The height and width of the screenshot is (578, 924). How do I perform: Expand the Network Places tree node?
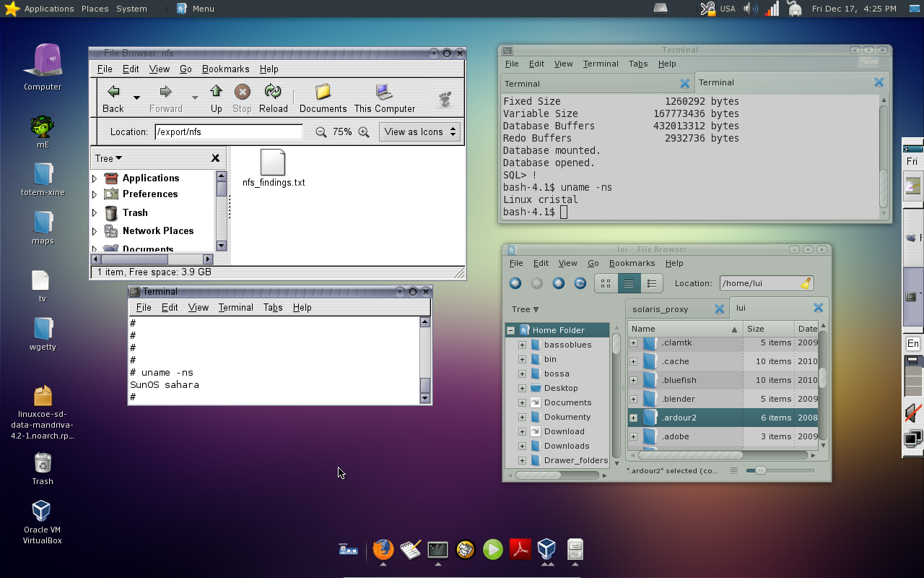click(x=95, y=231)
